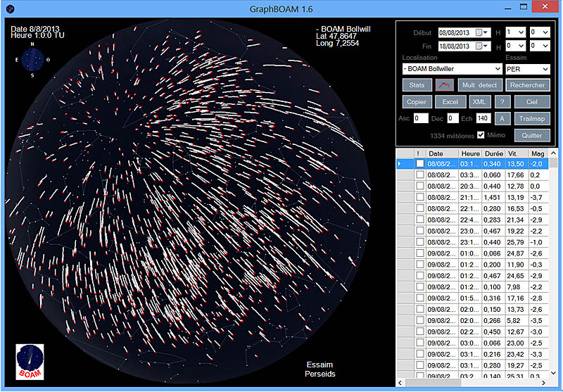563x392 pixels.
Task: Click the compass orientation globe icon
Action: [32, 61]
